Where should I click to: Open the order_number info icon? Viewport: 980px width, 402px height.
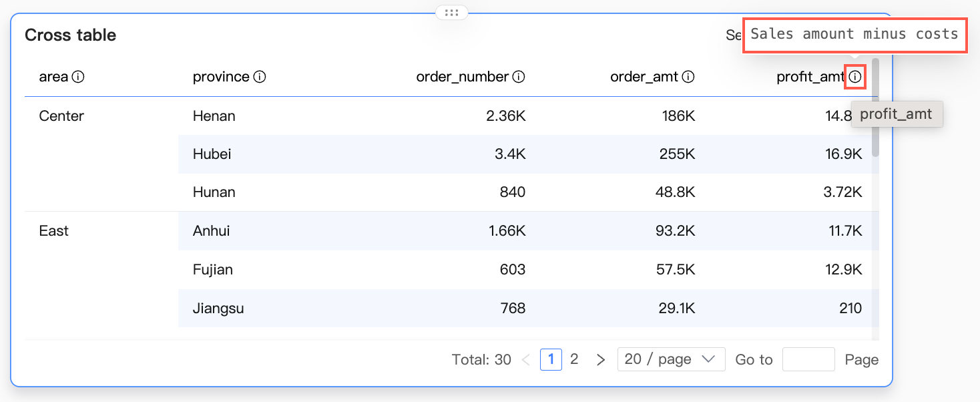tap(519, 77)
